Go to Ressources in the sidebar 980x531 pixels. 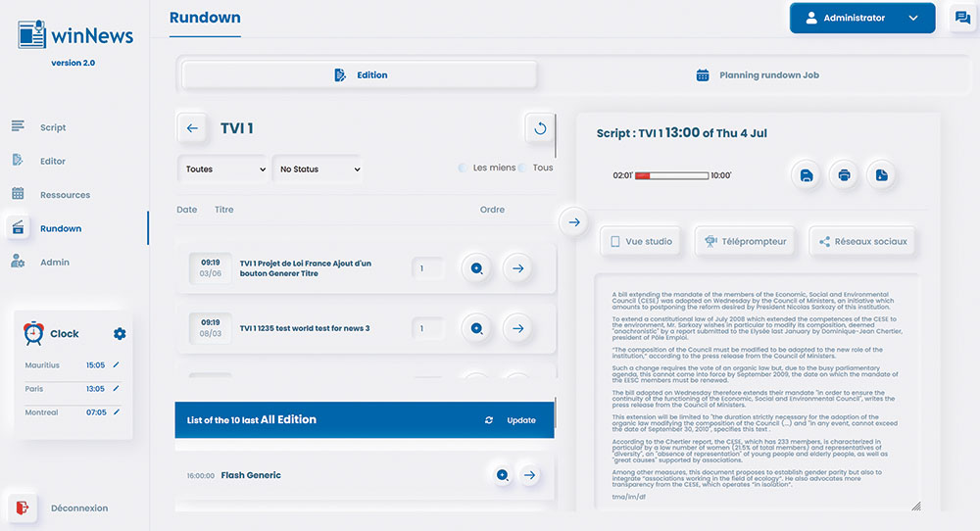click(x=65, y=195)
